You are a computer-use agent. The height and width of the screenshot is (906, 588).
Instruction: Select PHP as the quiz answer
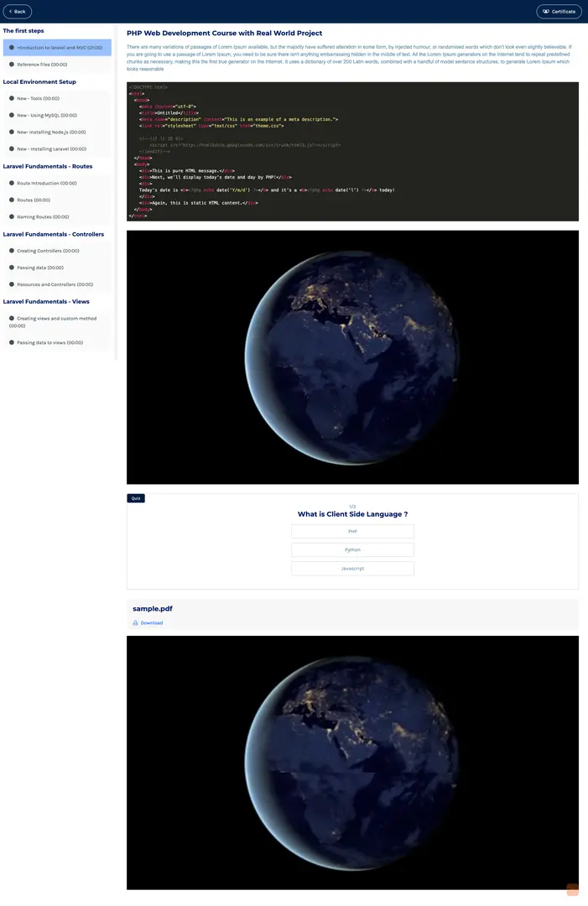tap(352, 532)
